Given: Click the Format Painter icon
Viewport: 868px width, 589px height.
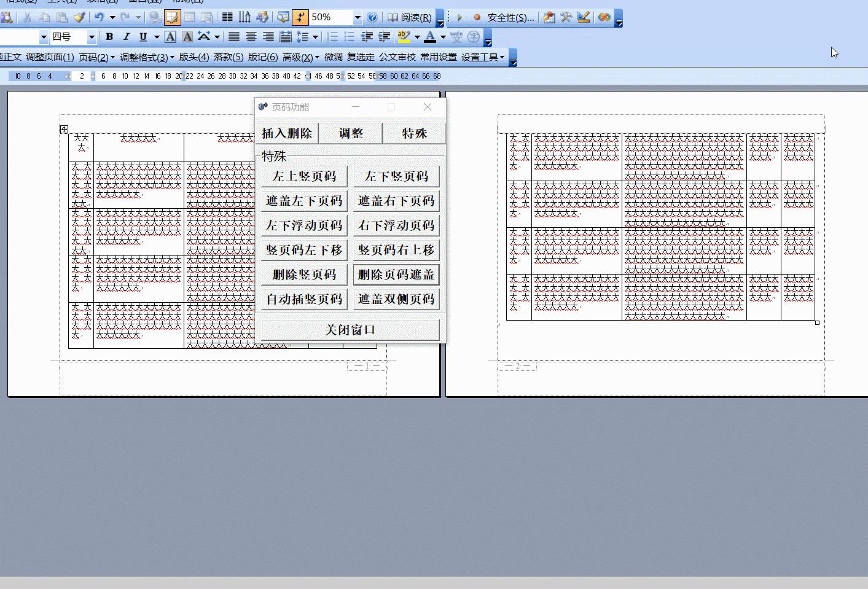Looking at the screenshot, I should click(x=80, y=17).
